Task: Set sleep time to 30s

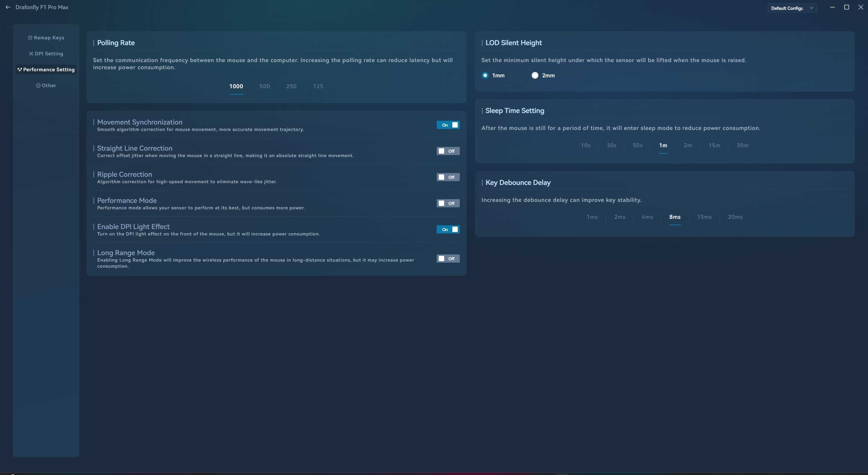Action: (612, 145)
